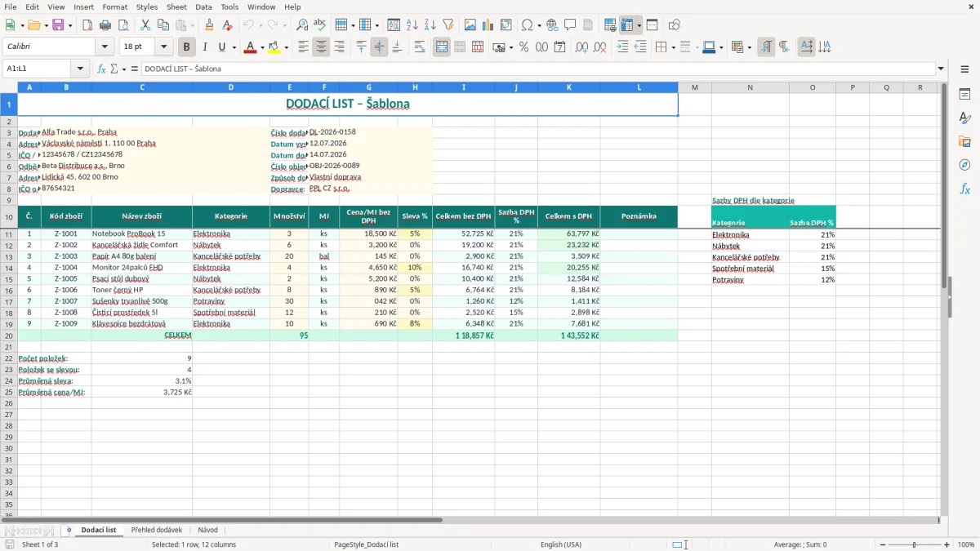
Task: Click the Copy icon
Action: pos(163,25)
